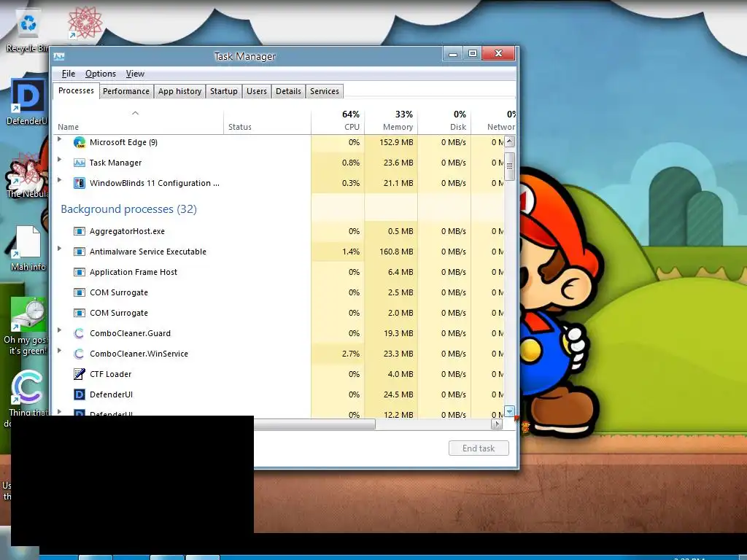The width and height of the screenshot is (747, 560).
Task: Sort by the Memory column header
Action: (391, 122)
